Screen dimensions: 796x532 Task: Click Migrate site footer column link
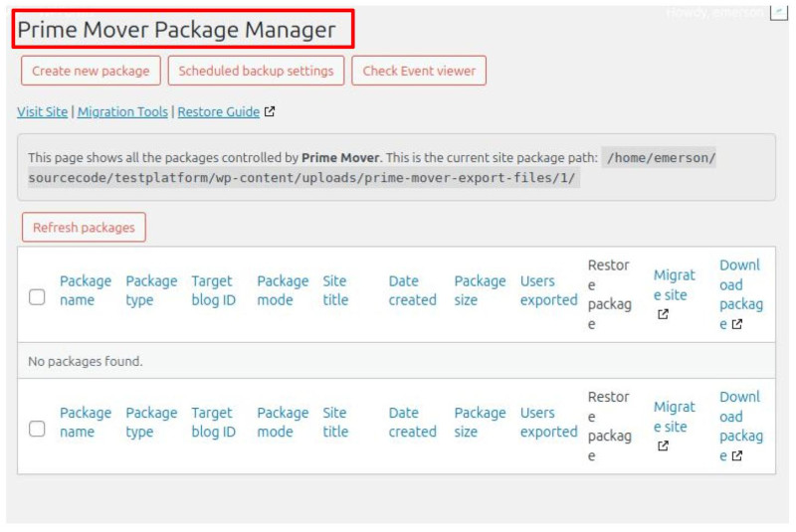[x=675, y=417]
